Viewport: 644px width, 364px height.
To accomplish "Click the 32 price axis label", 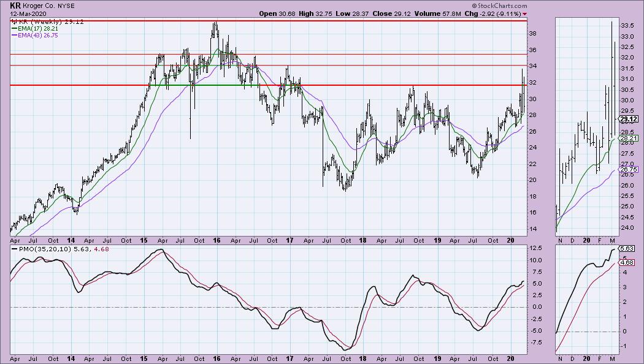I will click(533, 83).
